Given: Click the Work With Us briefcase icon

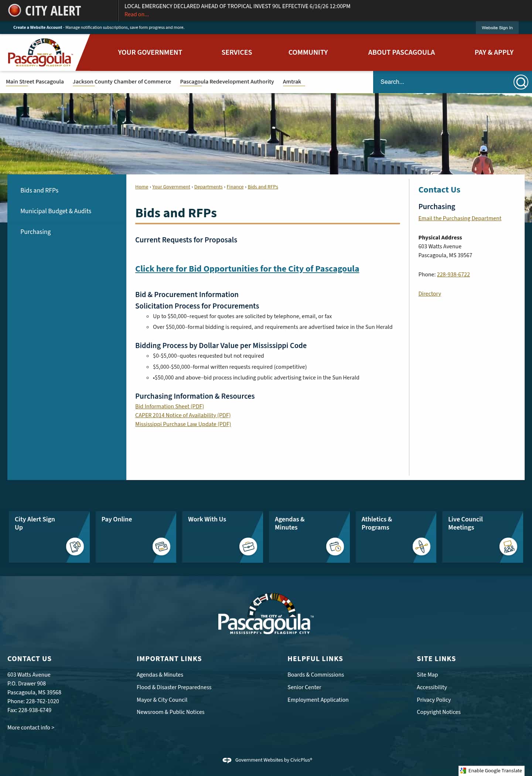Looking at the screenshot, I should [248, 547].
